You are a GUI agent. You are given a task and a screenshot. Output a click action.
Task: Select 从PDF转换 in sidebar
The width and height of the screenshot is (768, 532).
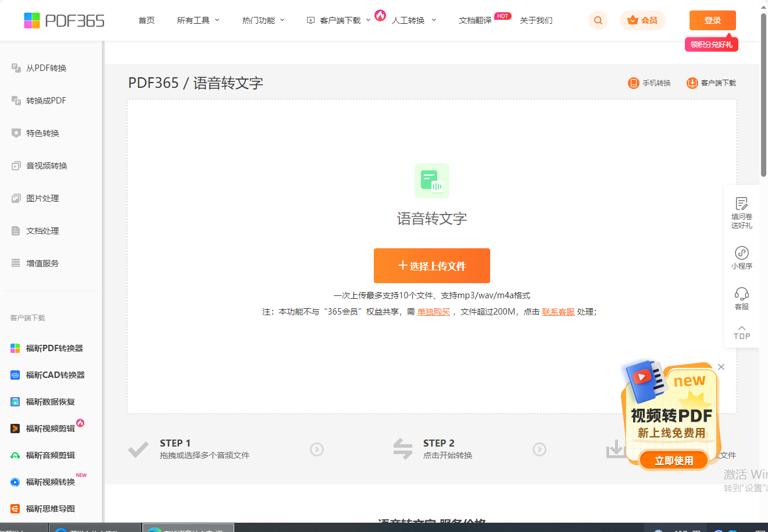pos(46,68)
